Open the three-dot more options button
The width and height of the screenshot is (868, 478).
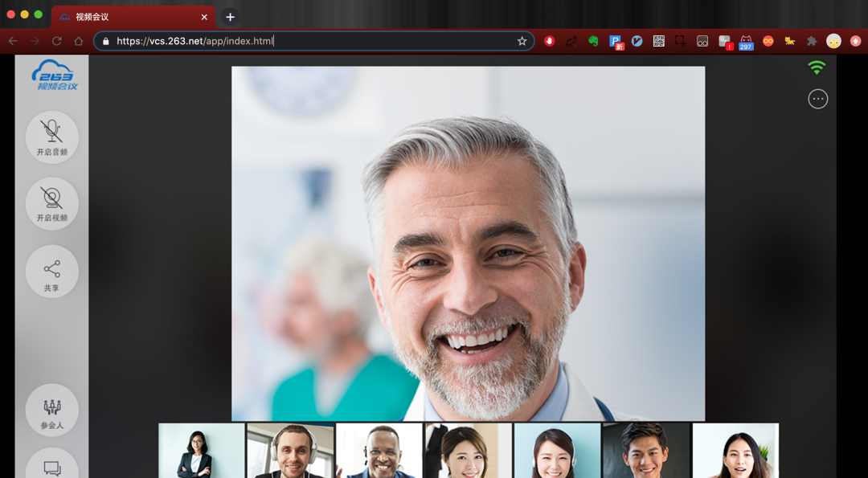[x=817, y=99]
